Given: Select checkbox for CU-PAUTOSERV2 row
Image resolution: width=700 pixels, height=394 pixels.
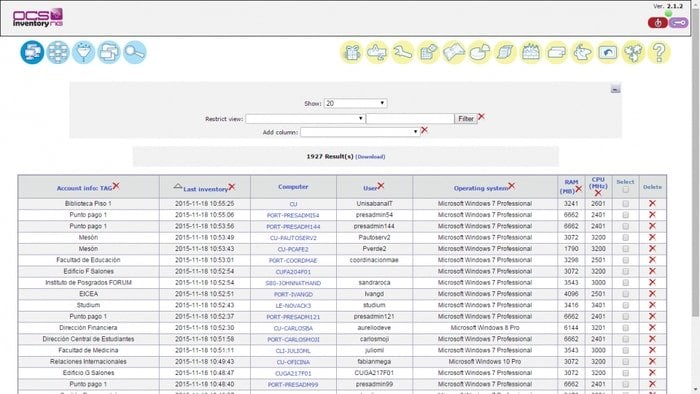Looking at the screenshot, I should 625,237.
